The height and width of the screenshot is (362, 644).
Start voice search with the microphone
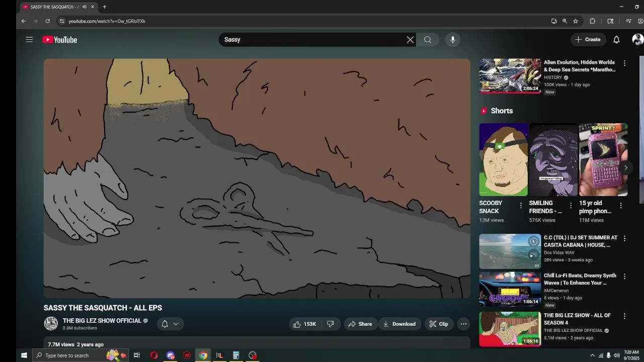[x=453, y=40]
